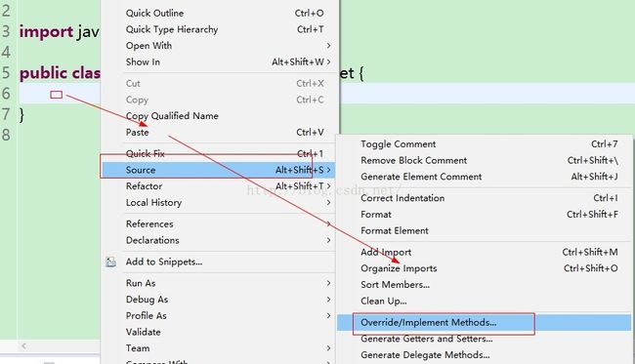
Task: Click line number 7 in the gutter
Action: 6,114
